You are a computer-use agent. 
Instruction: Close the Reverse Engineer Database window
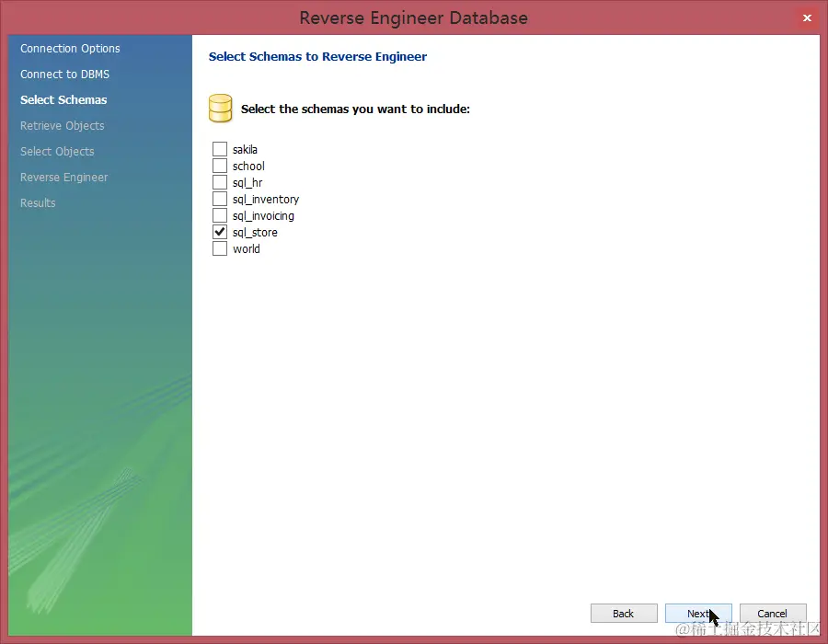[807, 18]
